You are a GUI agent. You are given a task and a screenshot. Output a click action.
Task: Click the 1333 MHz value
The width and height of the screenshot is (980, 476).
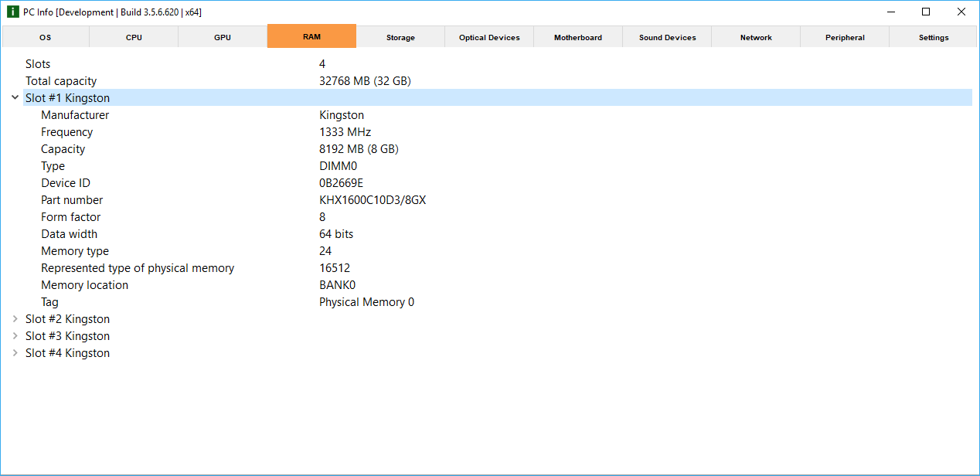[345, 132]
